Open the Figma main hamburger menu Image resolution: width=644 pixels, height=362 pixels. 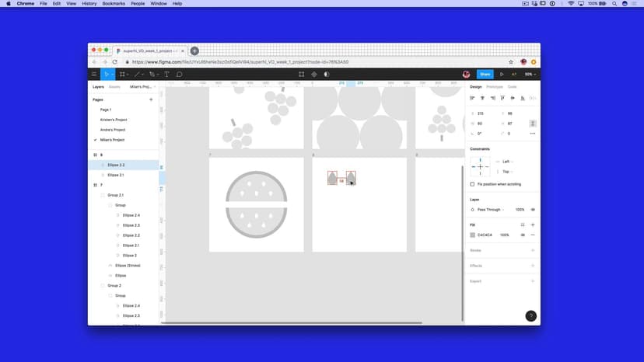tap(94, 75)
